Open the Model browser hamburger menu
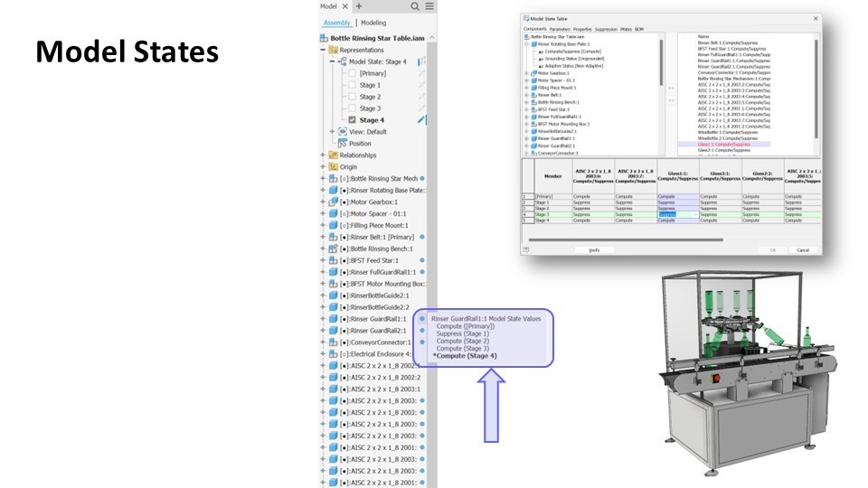Screen dimensions: 868x488 (x=429, y=6)
